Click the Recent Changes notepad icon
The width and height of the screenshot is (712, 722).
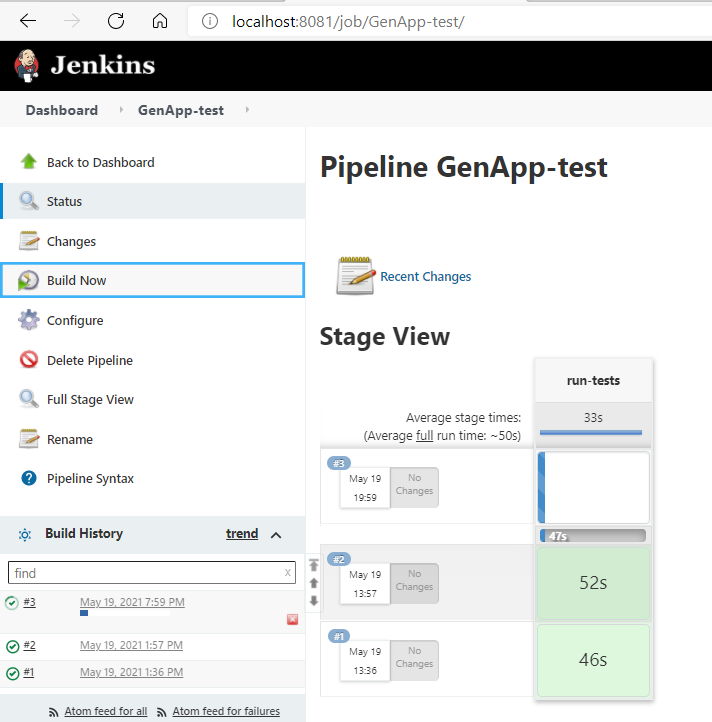pyautogui.click(x=355, y=275)
